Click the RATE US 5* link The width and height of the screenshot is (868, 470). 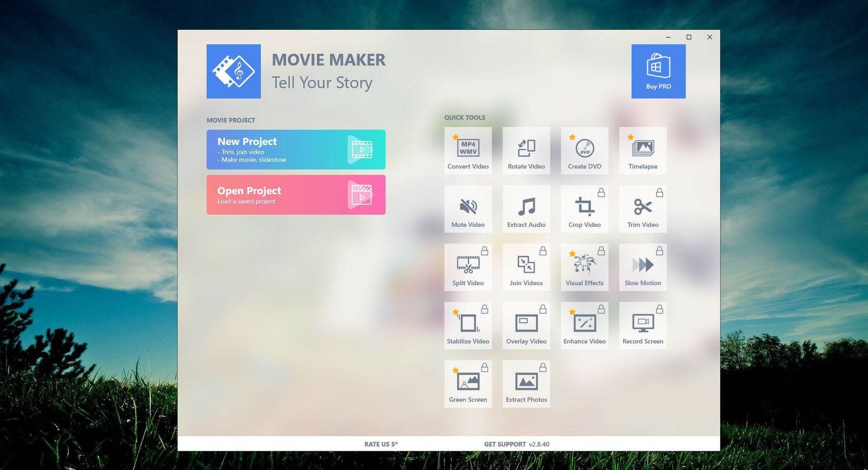381,444
